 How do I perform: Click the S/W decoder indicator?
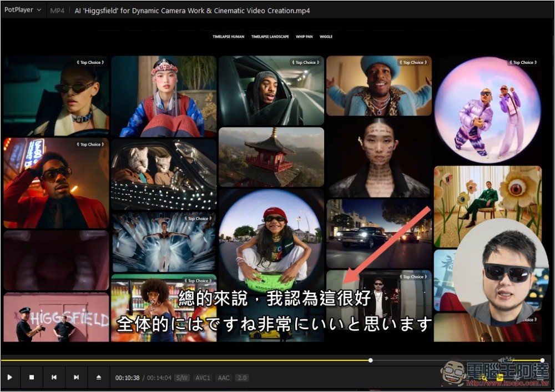181,378
